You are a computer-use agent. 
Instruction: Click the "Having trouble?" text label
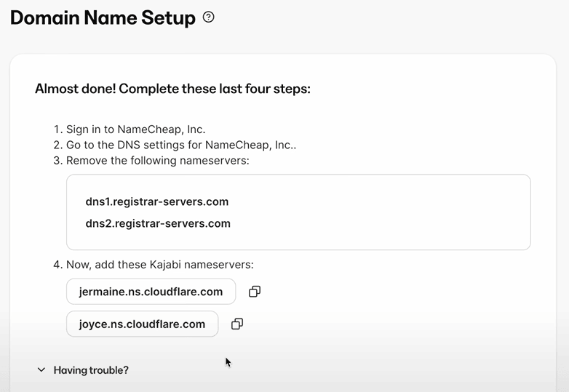point(91,370)
